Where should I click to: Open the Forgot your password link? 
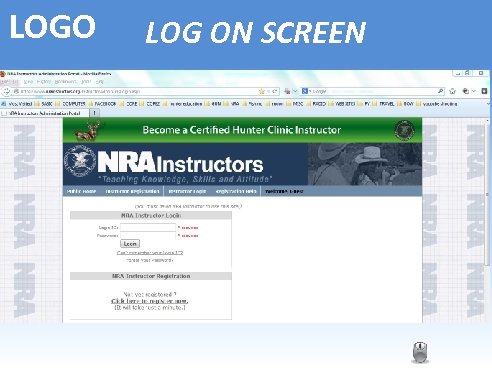[150, 260]
